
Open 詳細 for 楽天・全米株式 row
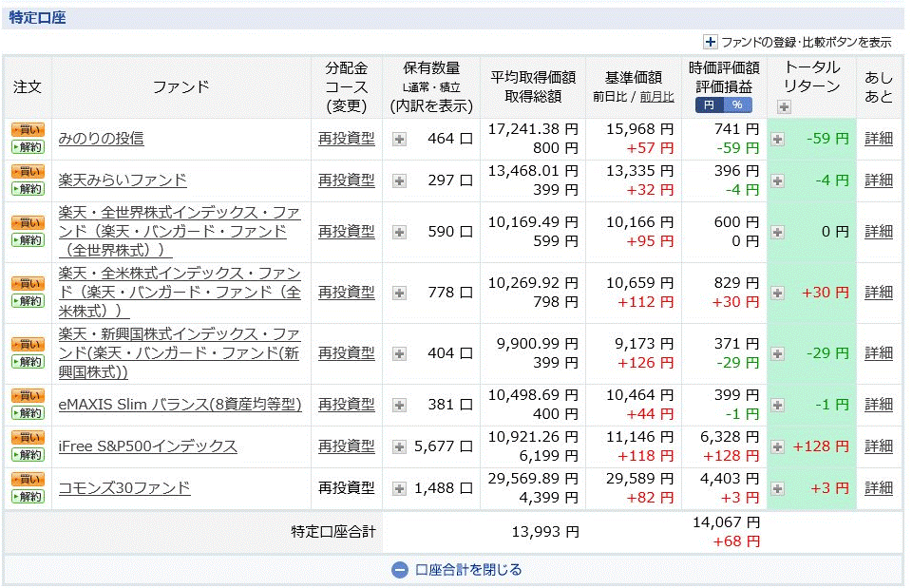(x=878, y=292)
